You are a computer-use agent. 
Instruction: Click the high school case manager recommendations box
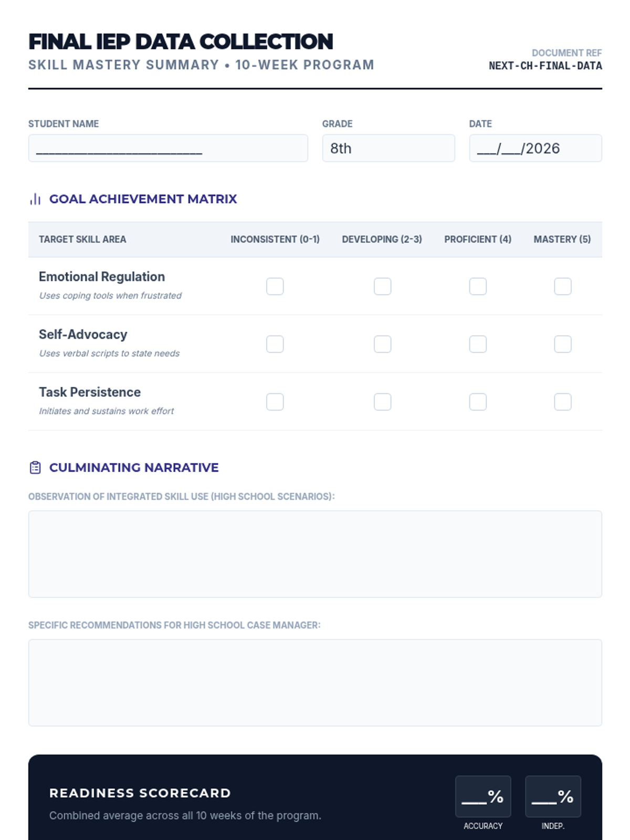click(x=315, y=682)
